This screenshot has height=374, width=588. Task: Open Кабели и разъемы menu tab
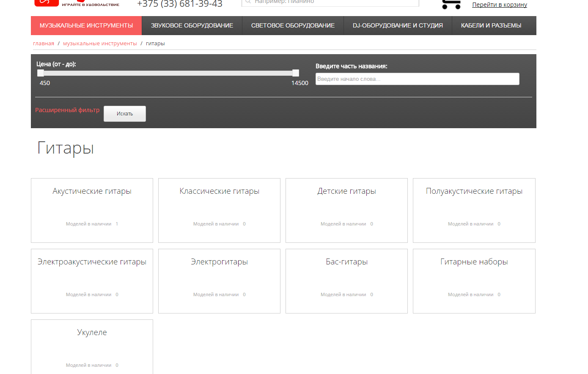tap(491, 25)
